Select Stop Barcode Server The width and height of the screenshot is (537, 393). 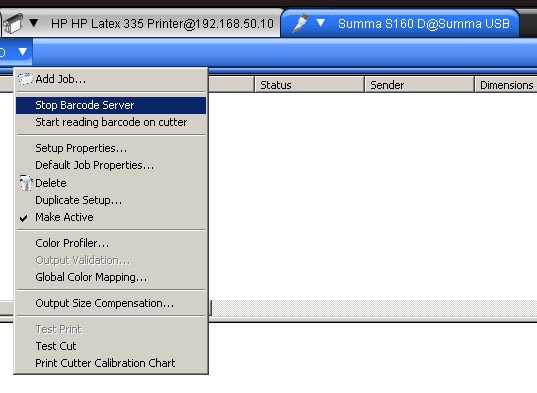pos(111,105)
